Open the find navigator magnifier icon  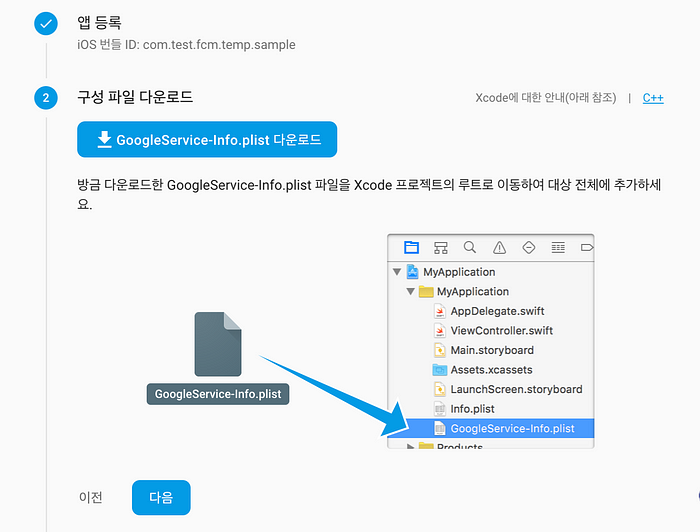pyautogui.click(x=470, y=247)
